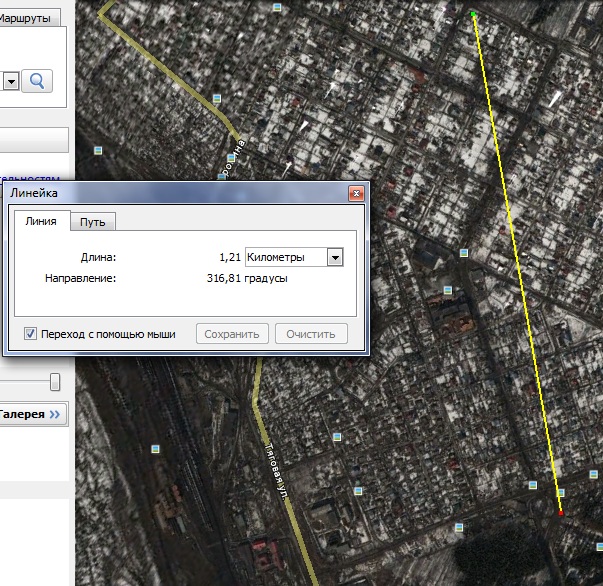Click the Тяговая ул. street label
Image resolution: width=603 pixels, height=586 pixels.
(276, 471)
